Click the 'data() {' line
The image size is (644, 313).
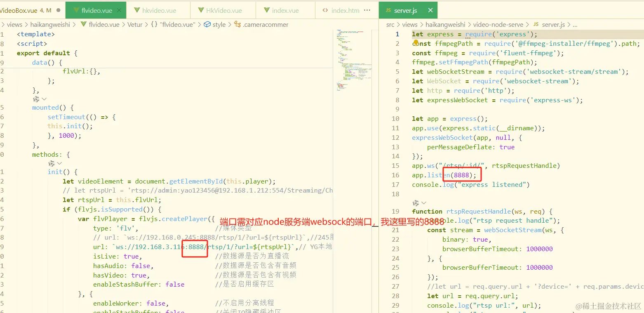click(x=47, y=63)
